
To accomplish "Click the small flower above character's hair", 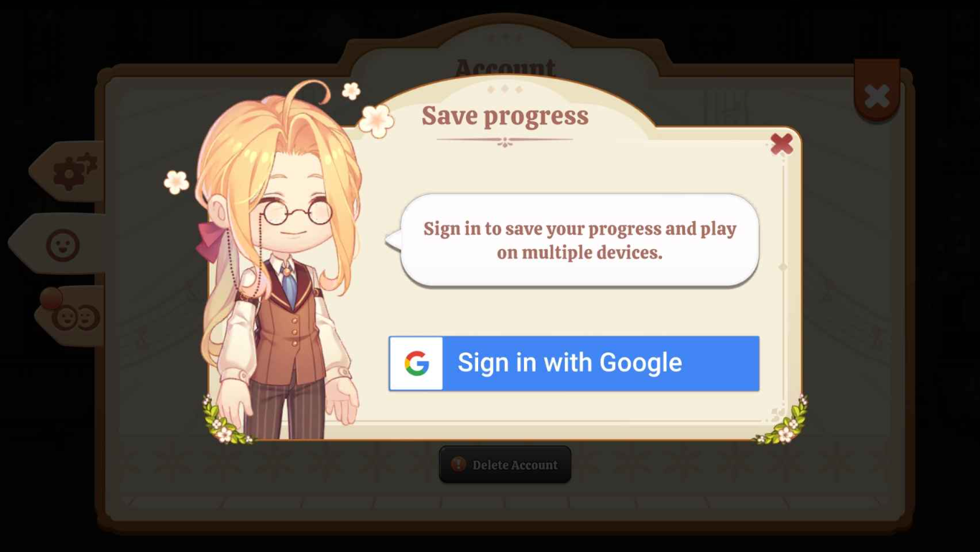I will [x=351, y=90].
